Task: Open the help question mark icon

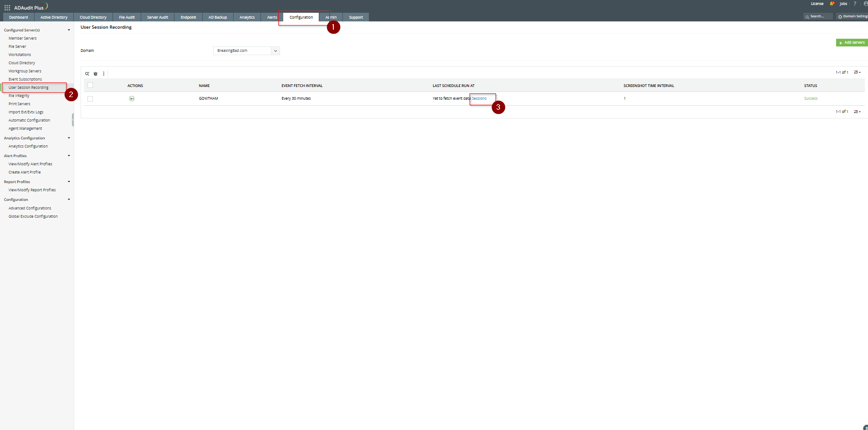Action: [x=855, y=4]
